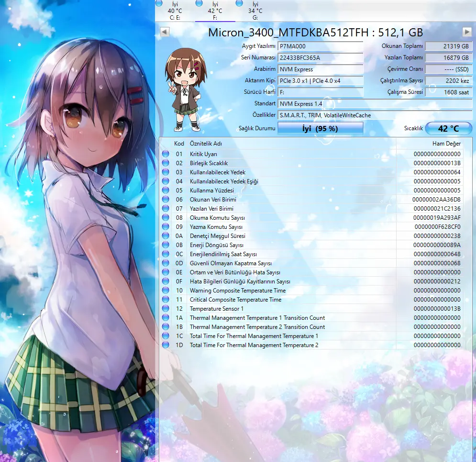Click status icon for Enerji Döngüsü Sayısı row
This screenshot has height=462, width=476.
(166, 245)
